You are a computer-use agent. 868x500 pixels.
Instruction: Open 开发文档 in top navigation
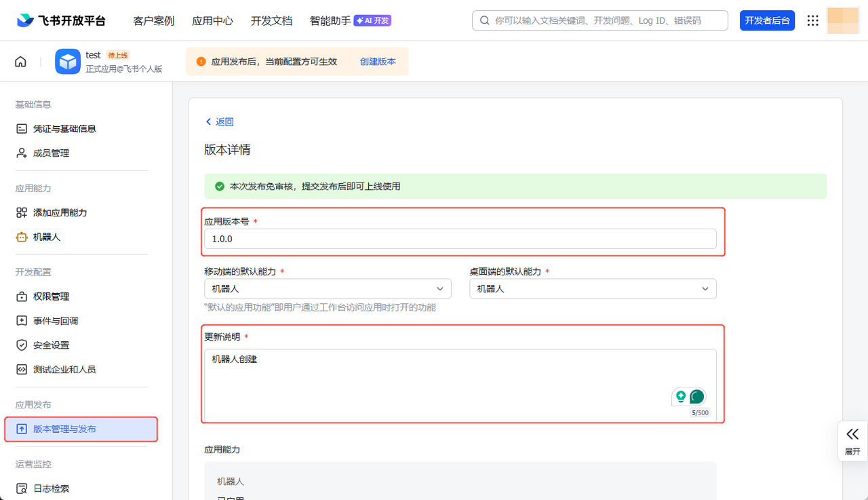pos(271,20)
